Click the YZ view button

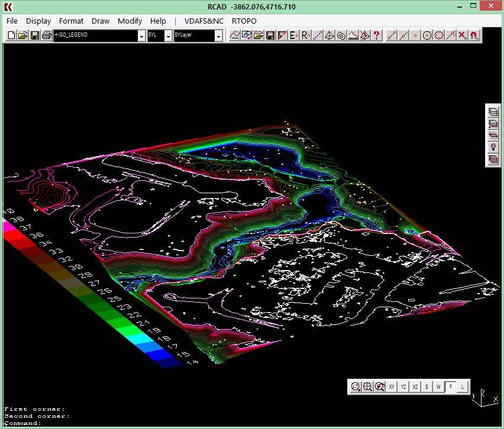click(x=403, y=386)
